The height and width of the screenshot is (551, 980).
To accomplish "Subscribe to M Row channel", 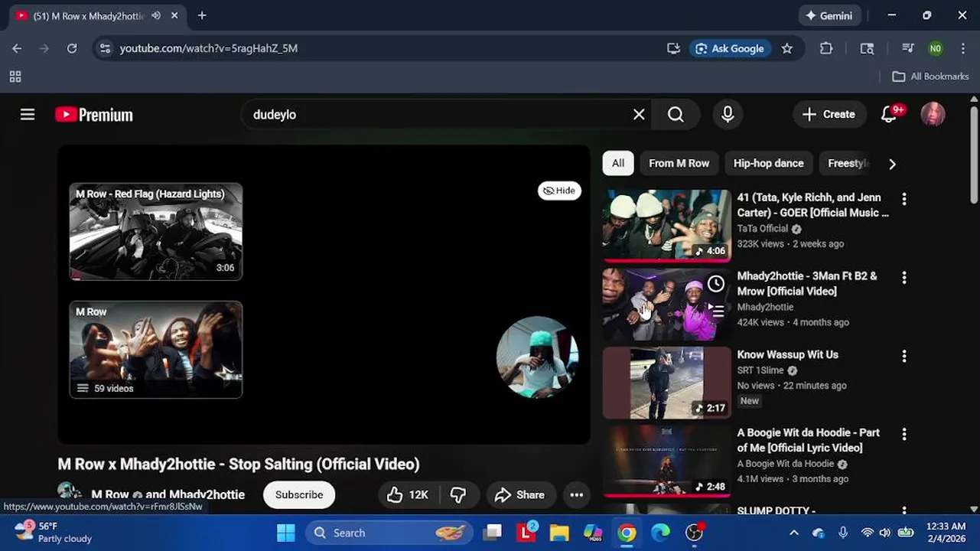I will (x=299, y=494).
